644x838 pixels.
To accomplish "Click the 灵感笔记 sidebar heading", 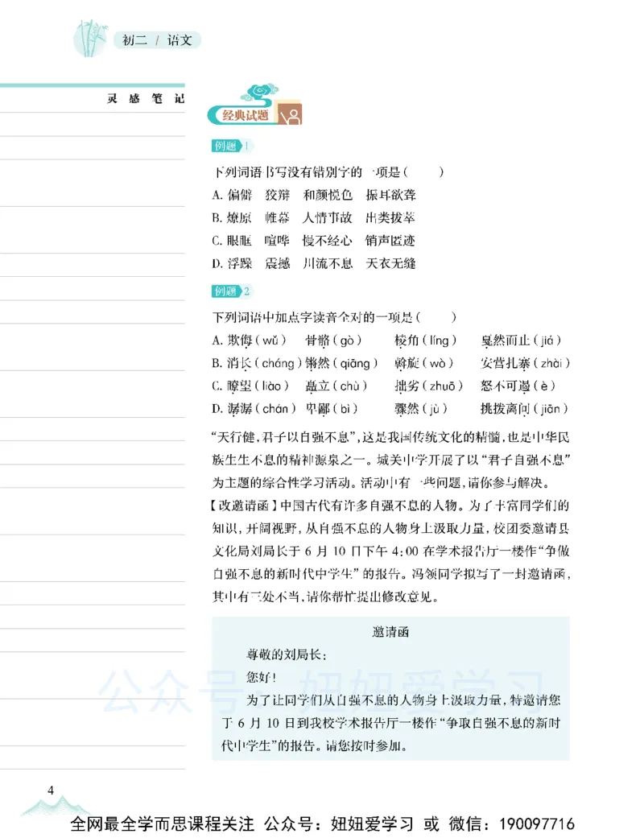I will tap(146, 98).
